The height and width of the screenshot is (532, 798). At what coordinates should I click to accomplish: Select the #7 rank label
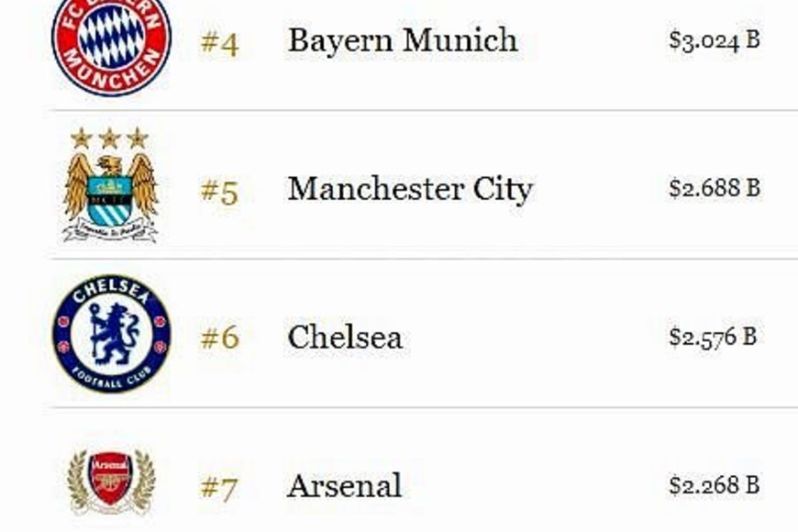(x=219, y=487)
